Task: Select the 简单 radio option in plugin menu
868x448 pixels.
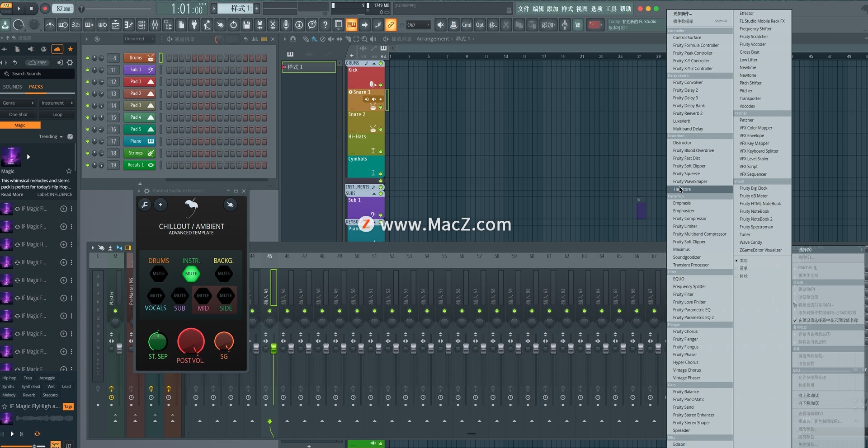Action: 736,268
